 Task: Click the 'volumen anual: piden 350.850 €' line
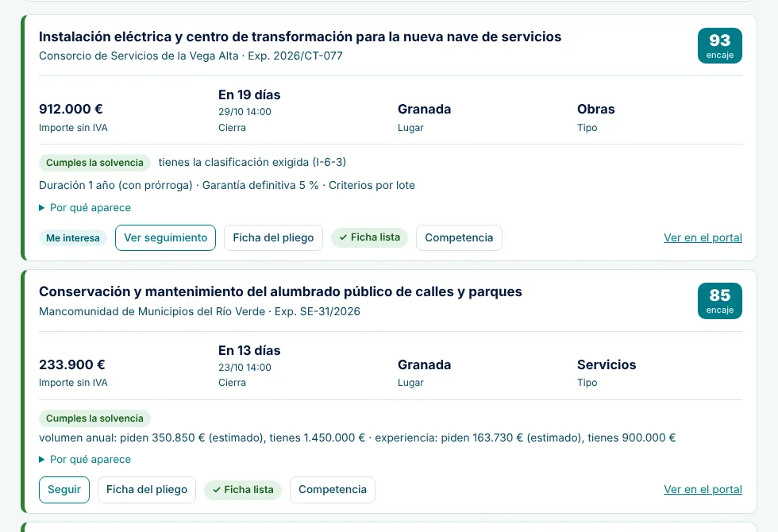click(x=357, y=438)
